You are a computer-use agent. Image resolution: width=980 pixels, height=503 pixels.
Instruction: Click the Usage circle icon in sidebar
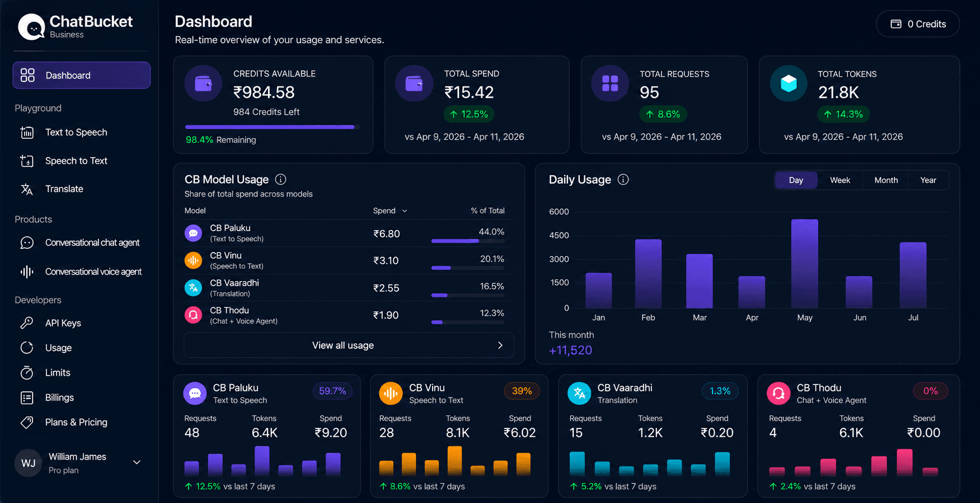point(27,347)
